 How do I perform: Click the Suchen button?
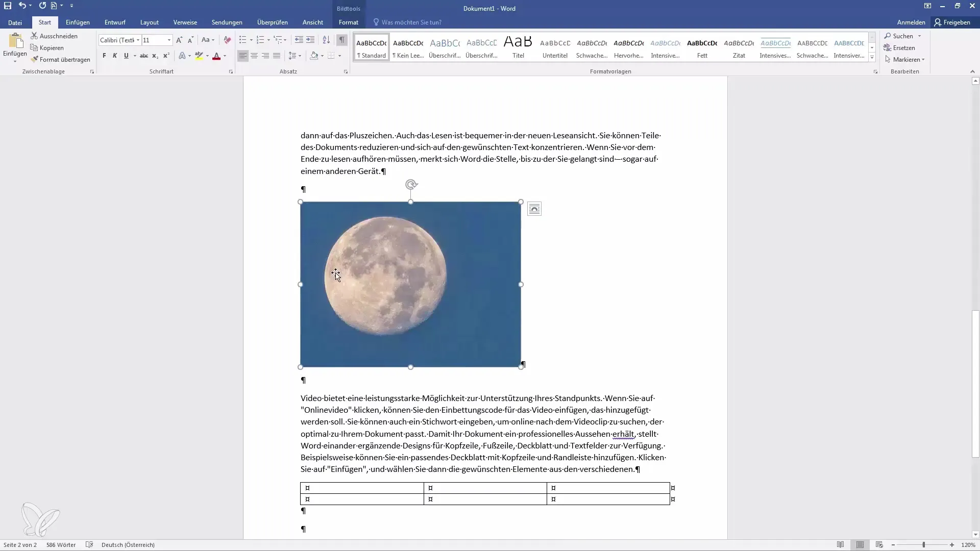899,36
